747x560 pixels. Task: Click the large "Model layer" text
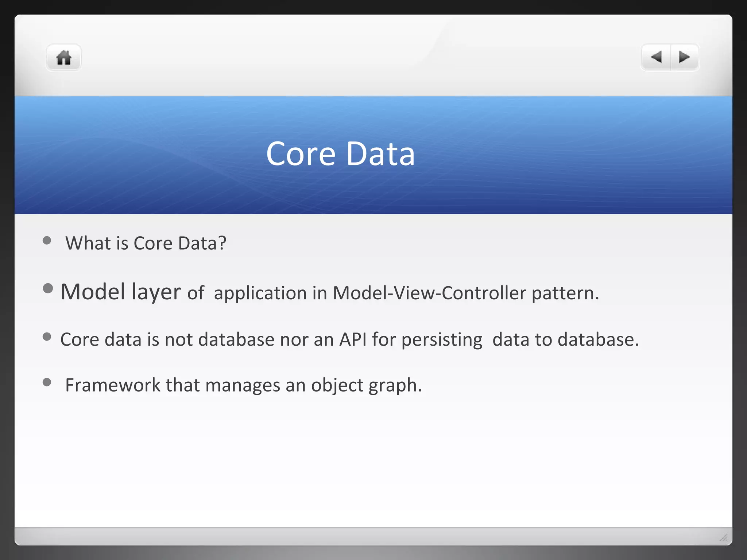[121, 292]
